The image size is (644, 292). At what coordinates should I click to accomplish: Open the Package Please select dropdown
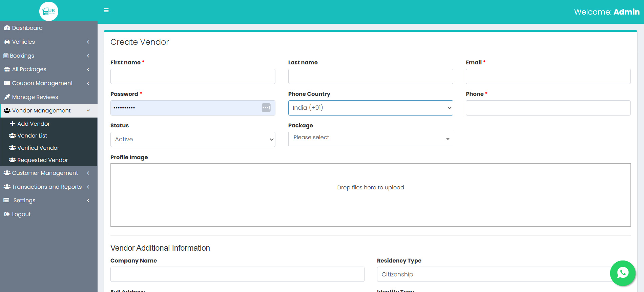point(371,139)
